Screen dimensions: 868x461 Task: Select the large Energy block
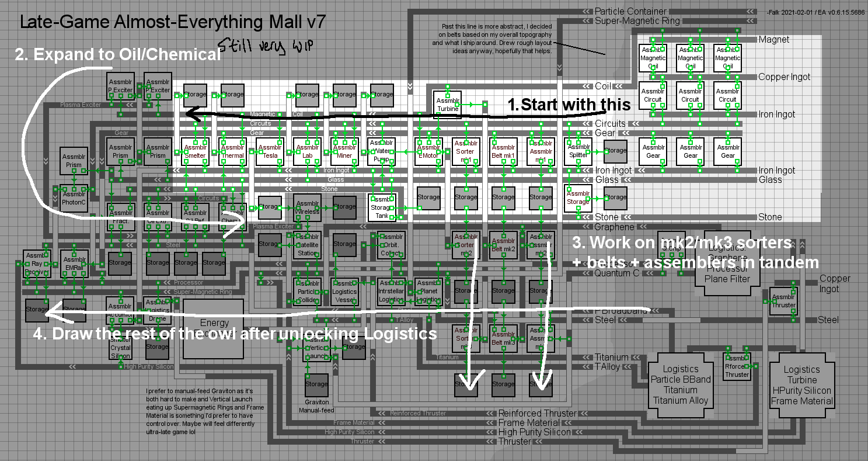[214, 329]
